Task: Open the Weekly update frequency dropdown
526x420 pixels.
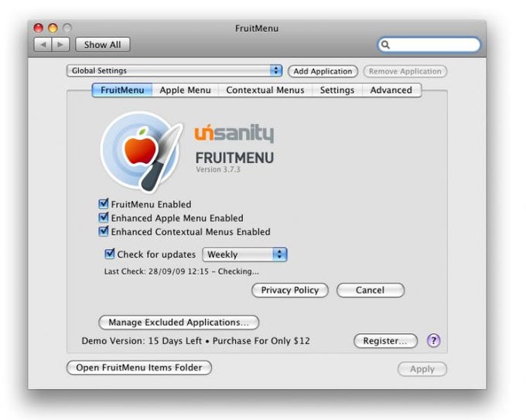Action: (244, 254)
